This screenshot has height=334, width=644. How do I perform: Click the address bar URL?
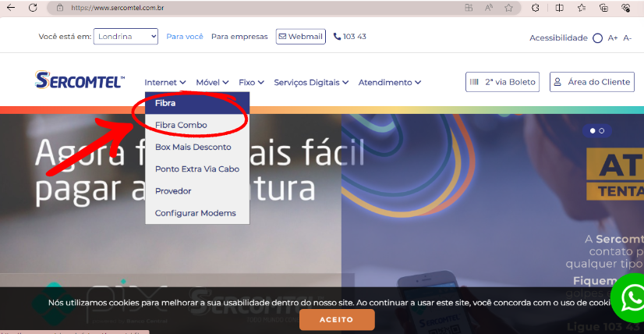tap(118, 7)
